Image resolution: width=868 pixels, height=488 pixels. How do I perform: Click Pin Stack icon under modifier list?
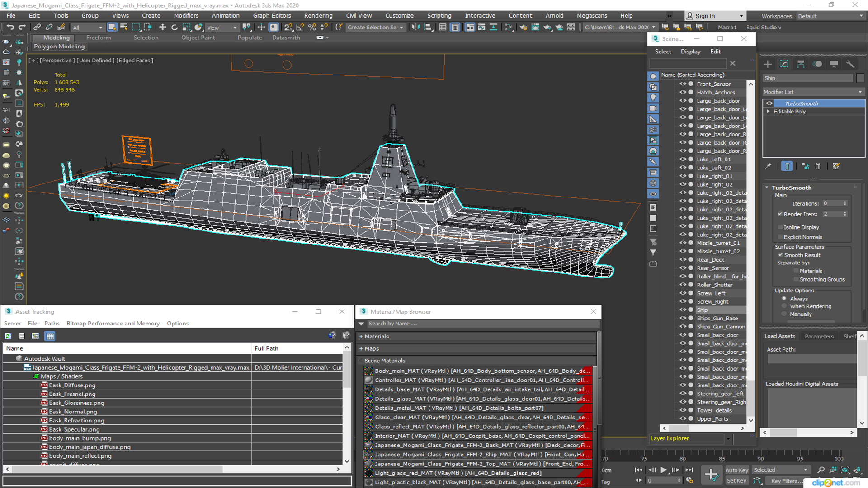(769, 166)
